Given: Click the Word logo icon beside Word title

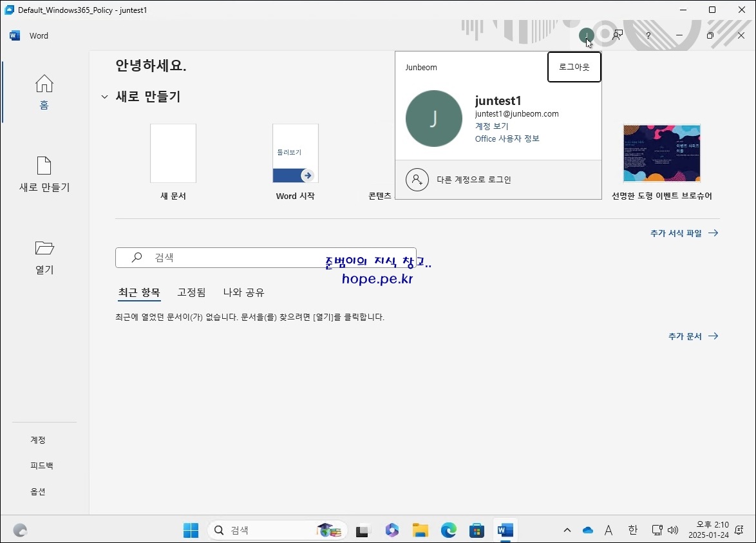Looking at the screenshot, I should tap(15, 35).
